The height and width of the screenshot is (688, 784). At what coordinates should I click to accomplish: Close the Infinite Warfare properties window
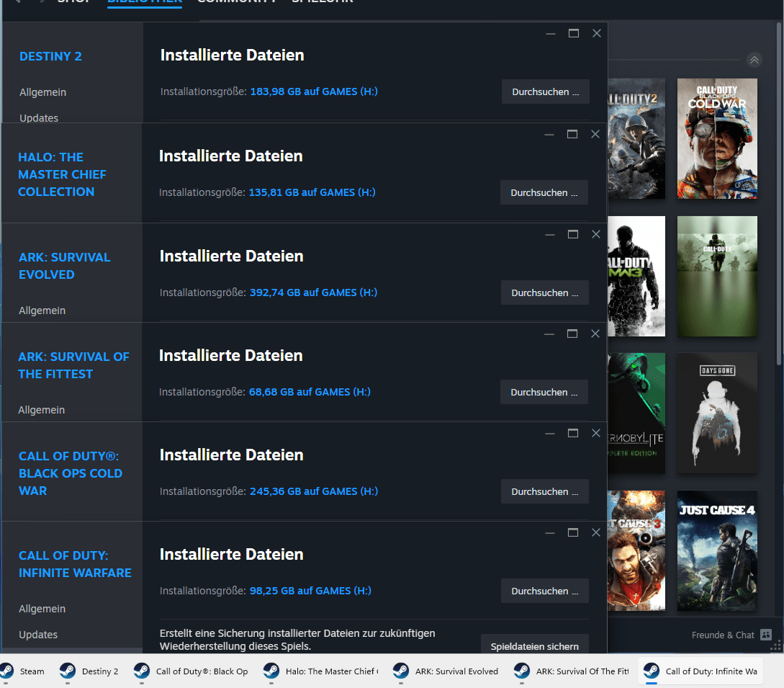(596, 533)
